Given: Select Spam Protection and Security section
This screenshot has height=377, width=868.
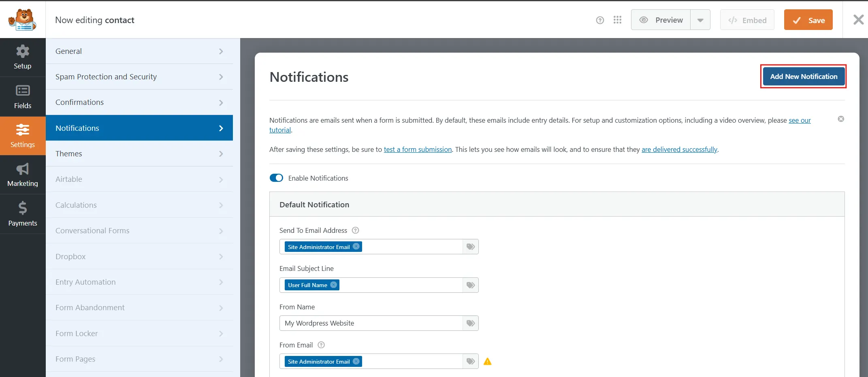Looking at the screenshot, I should pyautogui.click(x=139, y=77).
